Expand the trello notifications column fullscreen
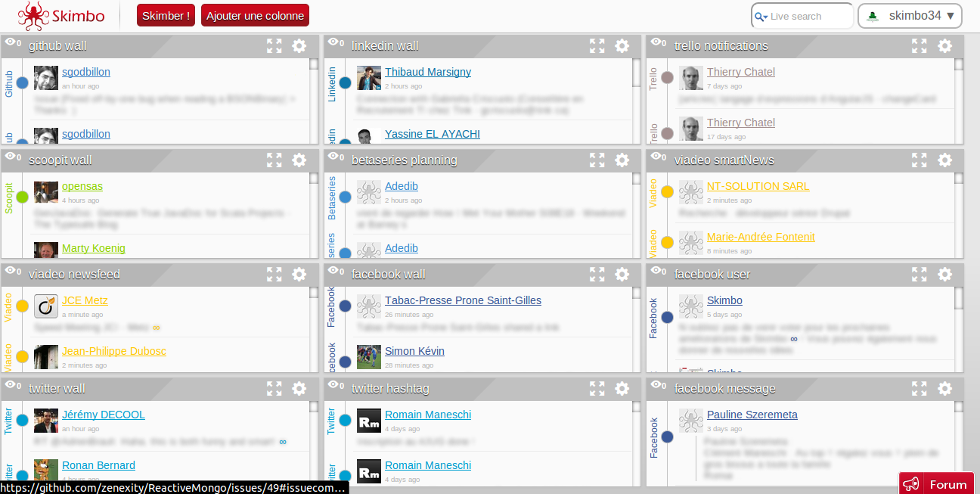Screen dimensions: 980x494 coord(920,46)
